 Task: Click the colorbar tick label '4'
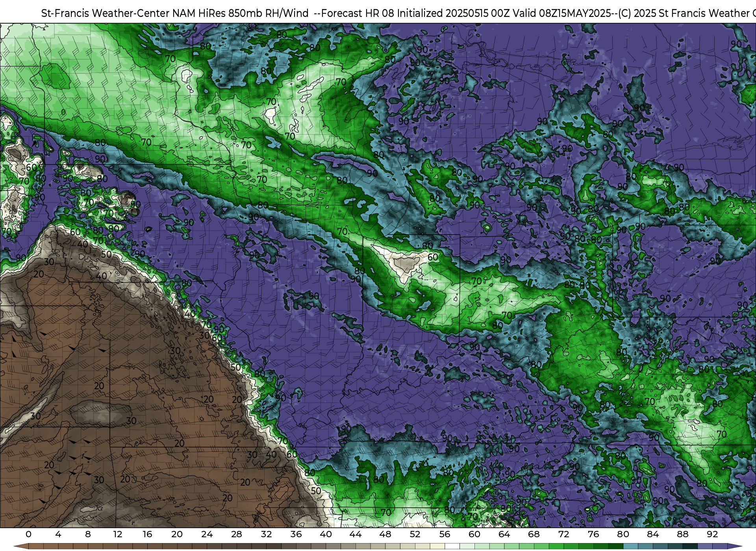point(58,534)
